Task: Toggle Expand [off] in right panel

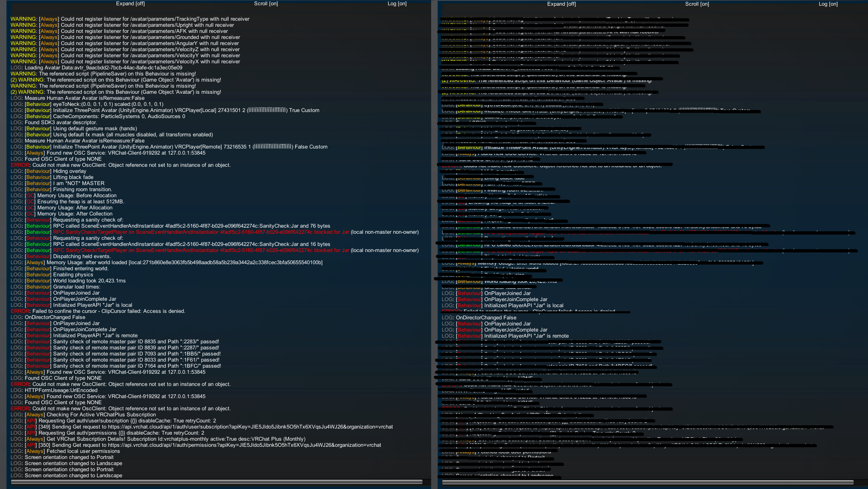Action: pos(561,4)
